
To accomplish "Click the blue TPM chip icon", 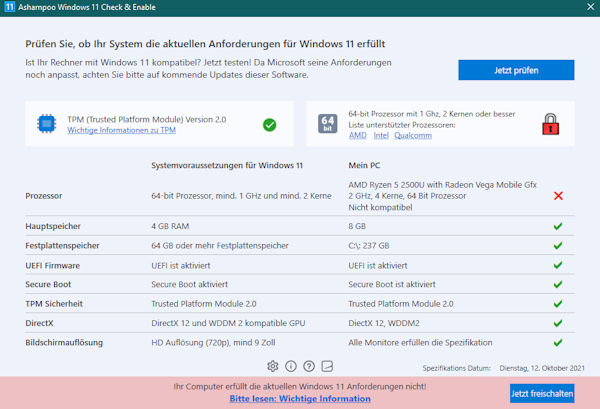I will pyautogui.click(x=47, y=124).
